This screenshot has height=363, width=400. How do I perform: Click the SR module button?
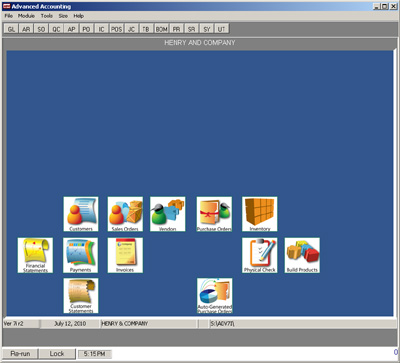191,29
